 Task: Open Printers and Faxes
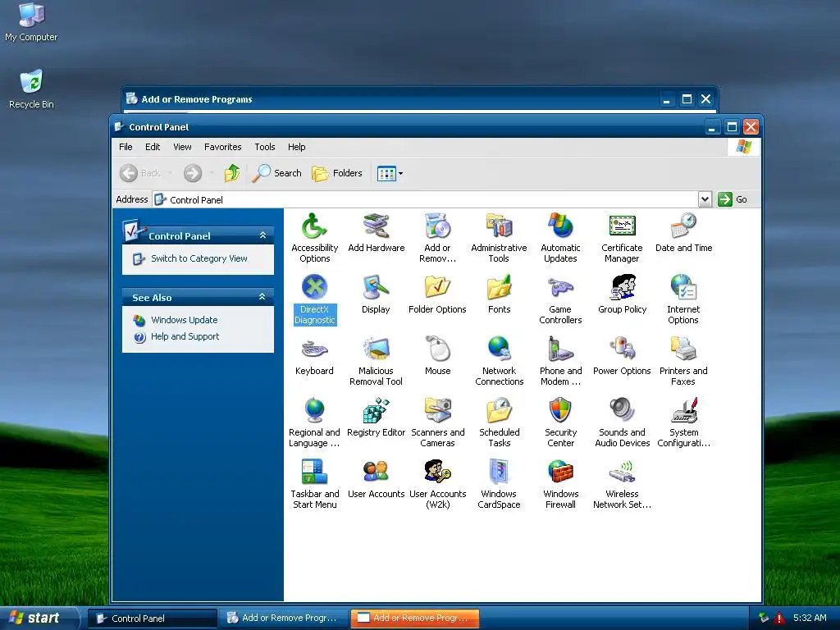(x=683, y=361)
